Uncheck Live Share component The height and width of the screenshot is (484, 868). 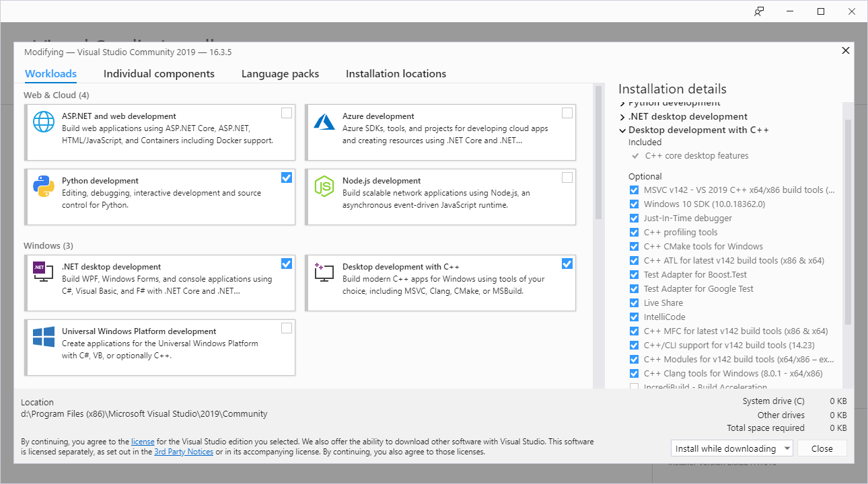(x=634, y=303)
